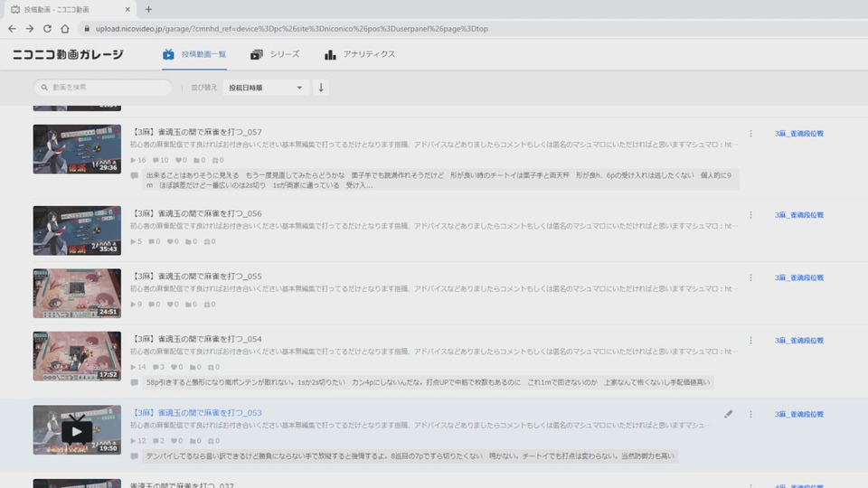This screenshot has width=868, height=488.
Task: Open thumbnail of video _054
Action: tap(77, 356)
